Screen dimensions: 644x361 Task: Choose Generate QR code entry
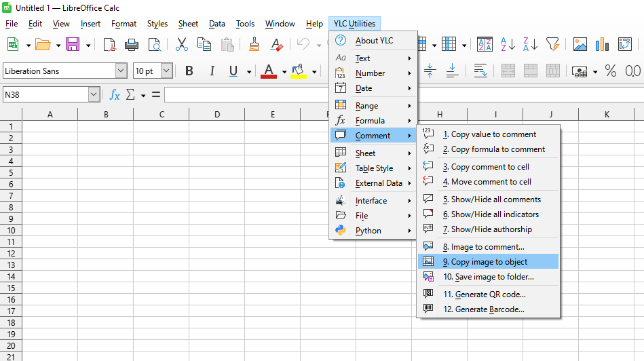coord(484,294)
